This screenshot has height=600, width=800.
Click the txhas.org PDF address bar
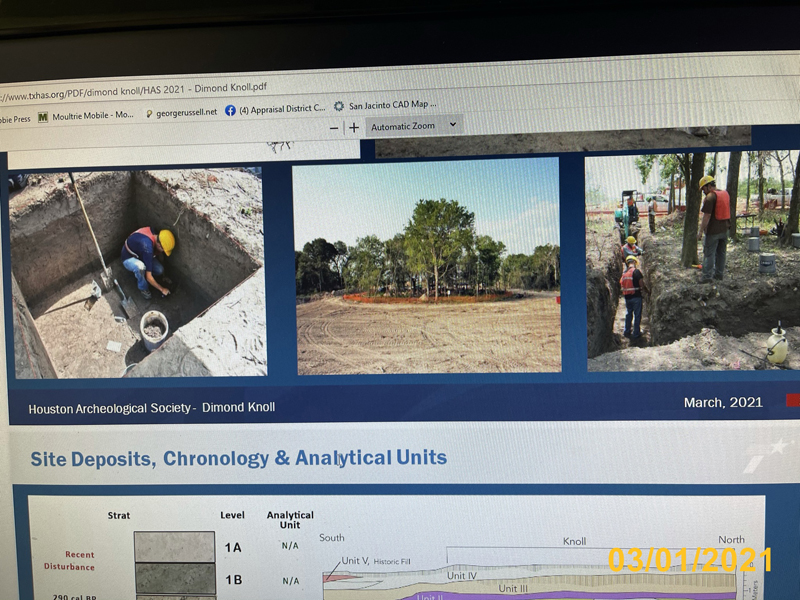[x=134, y=90]
